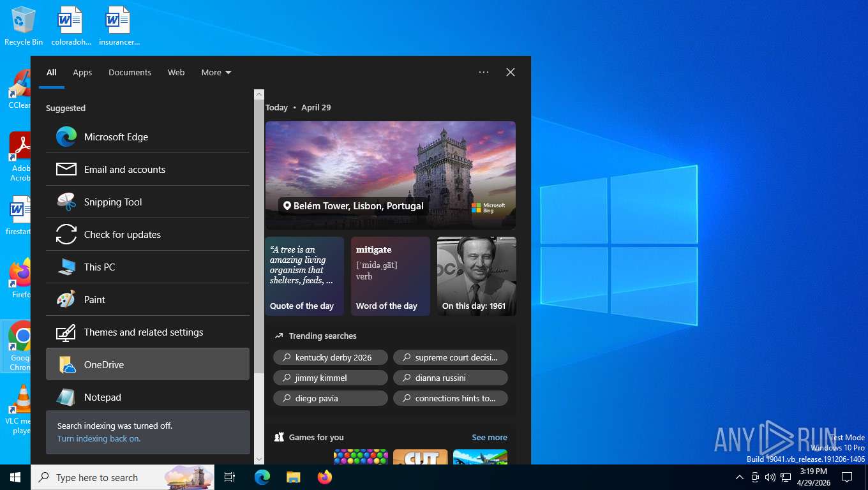
Task: Open OneDrive from suggested list
Action: [x=147, y=364]
